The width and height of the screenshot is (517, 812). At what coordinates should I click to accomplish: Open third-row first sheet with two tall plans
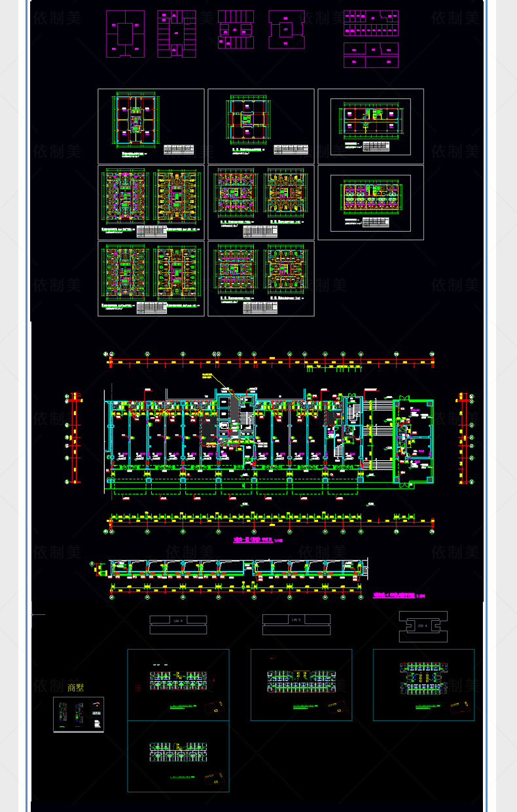coord(151,278)
